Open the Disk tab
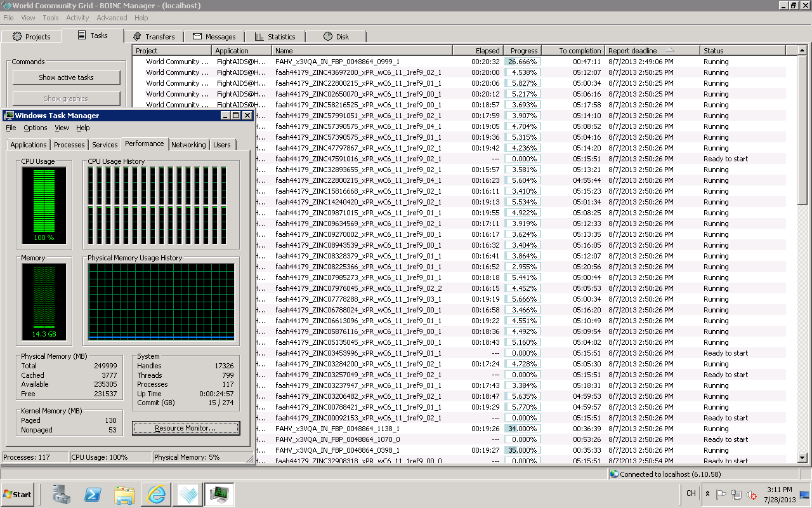Image resolution: width=812 pixels, height=508 pixels. 336,37
